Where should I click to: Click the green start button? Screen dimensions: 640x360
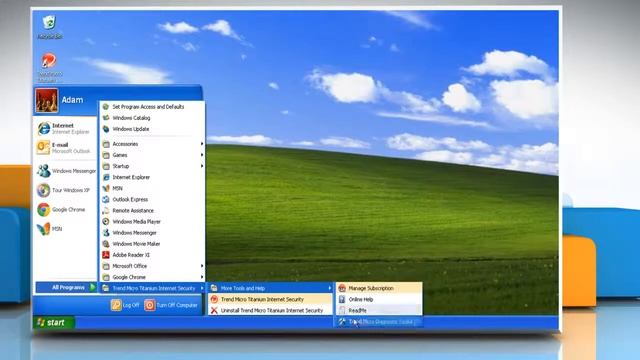[53, 322]
